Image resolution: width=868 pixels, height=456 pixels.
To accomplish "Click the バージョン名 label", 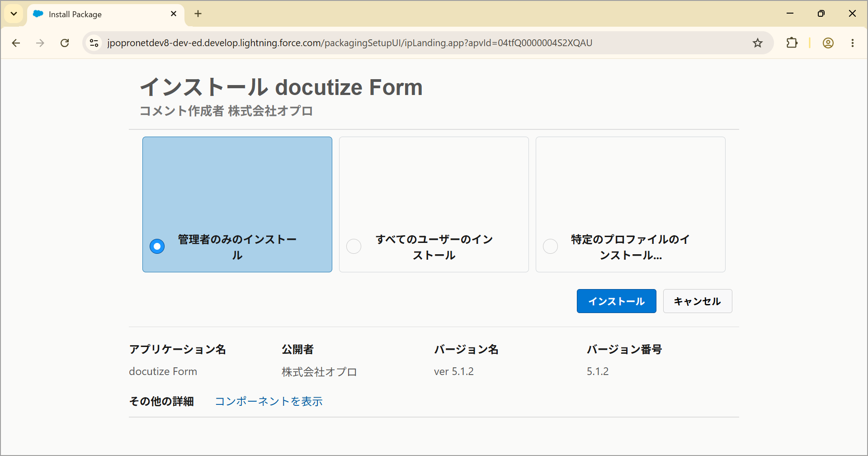I will point(466,349).
